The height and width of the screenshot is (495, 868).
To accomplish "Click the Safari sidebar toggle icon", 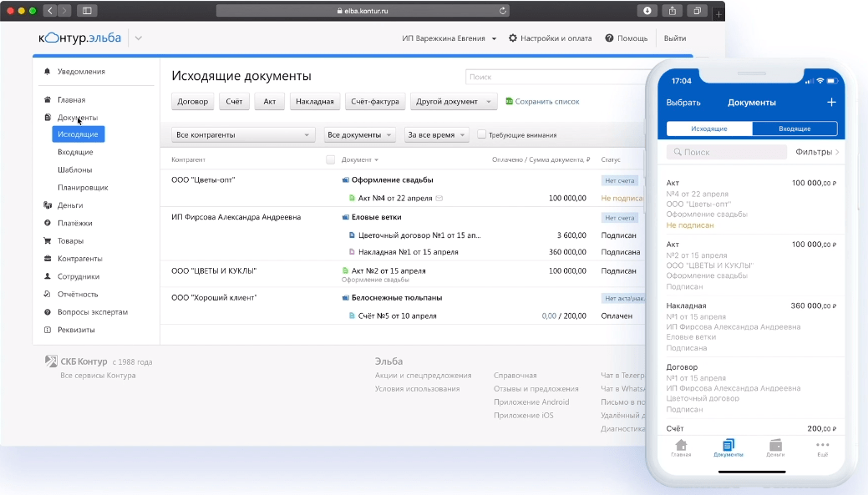I will [87, 11].
